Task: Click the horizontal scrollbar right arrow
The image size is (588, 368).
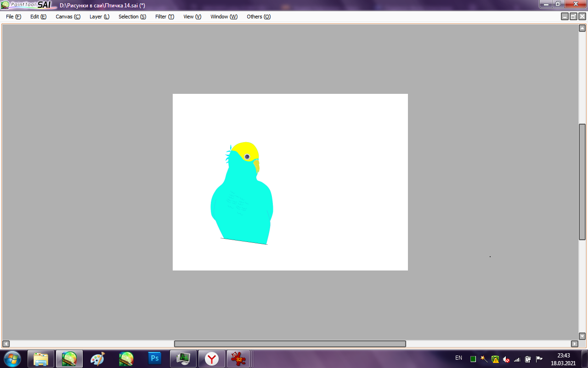Action: point(574,344)
